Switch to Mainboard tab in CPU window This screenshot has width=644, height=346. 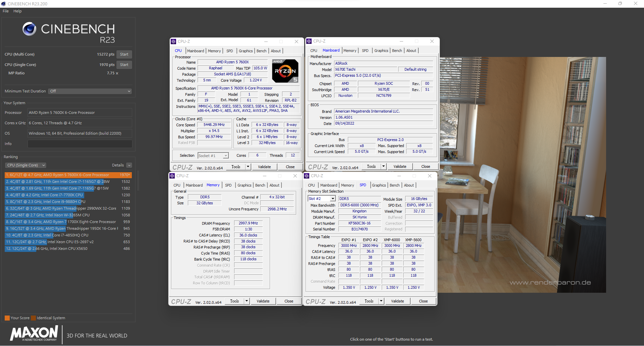(196, 51)
